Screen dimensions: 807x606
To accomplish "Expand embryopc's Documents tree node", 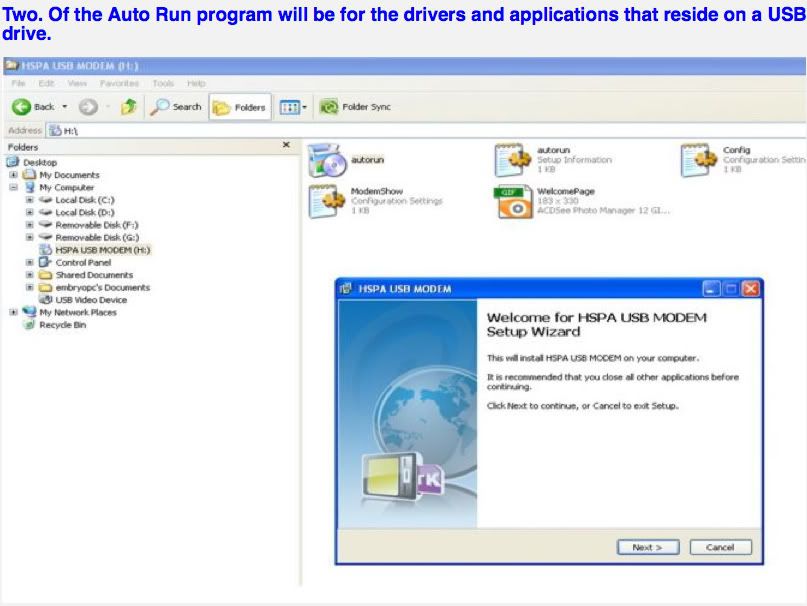I will tap(29, 287).
